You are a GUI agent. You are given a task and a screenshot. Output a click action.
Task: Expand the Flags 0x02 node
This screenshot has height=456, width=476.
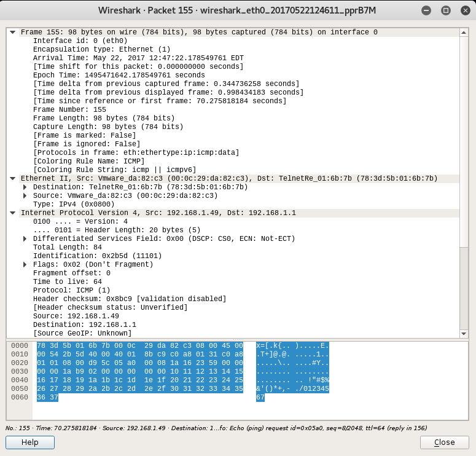tap(25, 264)
